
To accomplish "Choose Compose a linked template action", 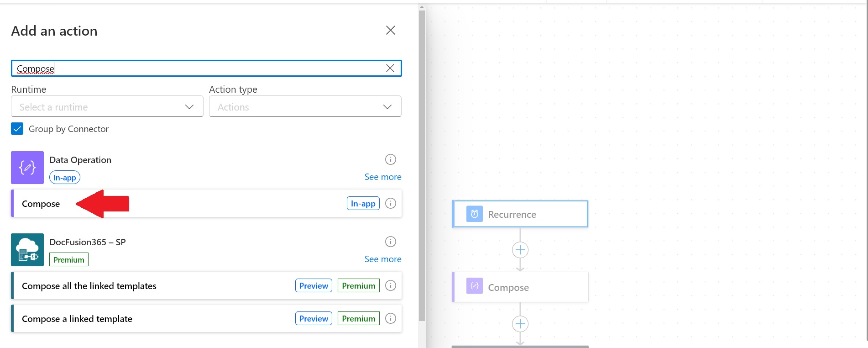I will point(77,319).
